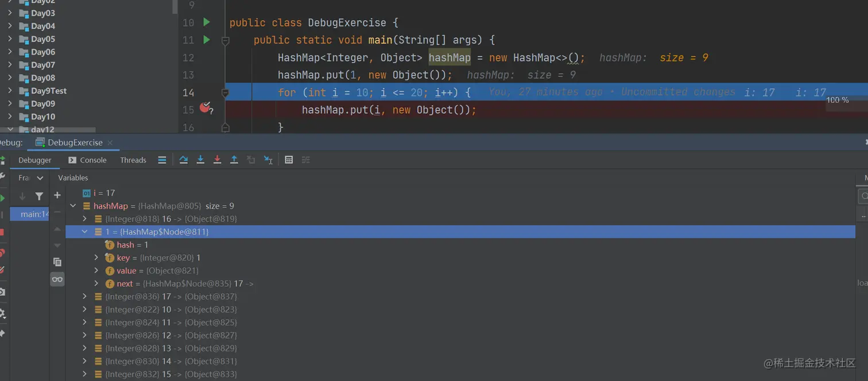Screen dimensions: 868x381
Task: Expand the Integer@822 10 entry
Action: tap(84, 309)
